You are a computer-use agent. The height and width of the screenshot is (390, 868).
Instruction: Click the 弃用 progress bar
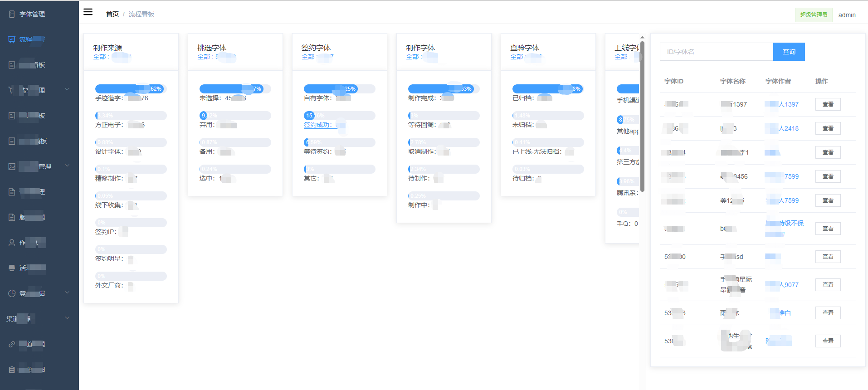point(235,116)
